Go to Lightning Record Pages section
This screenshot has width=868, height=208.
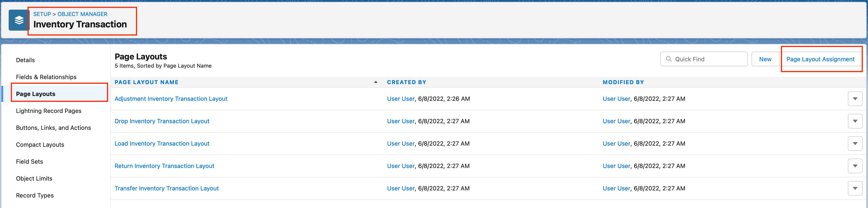tap(49, 111)
